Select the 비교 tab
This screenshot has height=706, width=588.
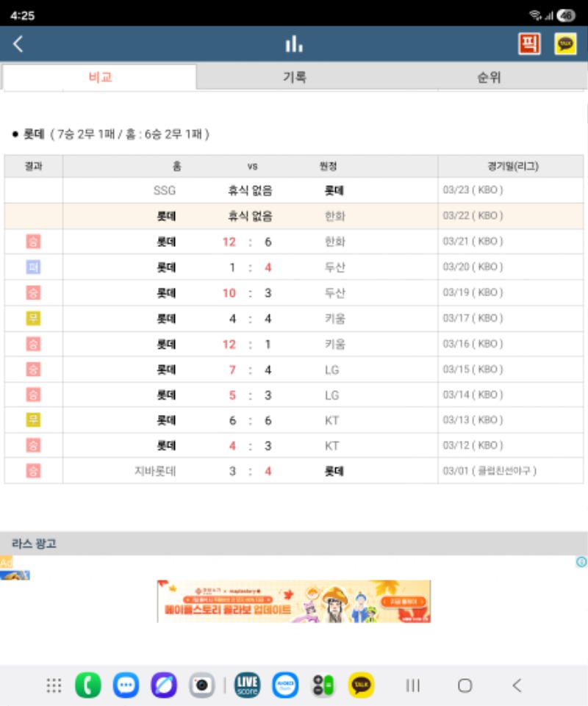coord(100,77)
